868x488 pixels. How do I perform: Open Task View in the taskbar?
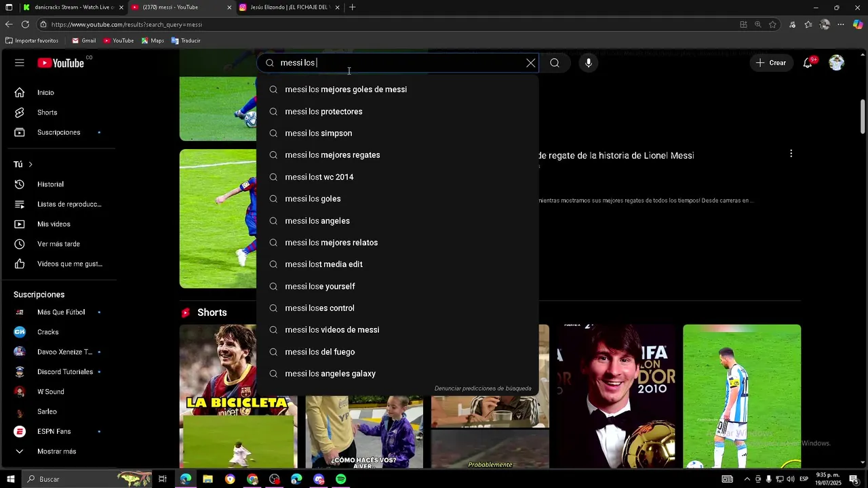[163, 479]
